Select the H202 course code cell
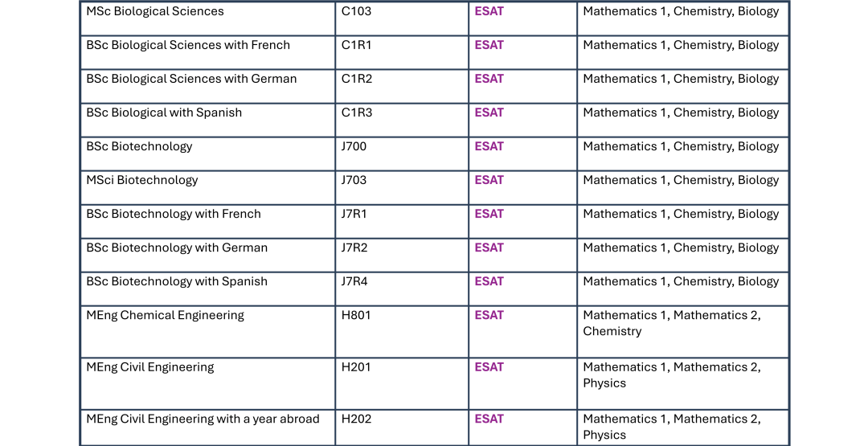The width and height of the screenshot is (868, 446). (356, 419)
